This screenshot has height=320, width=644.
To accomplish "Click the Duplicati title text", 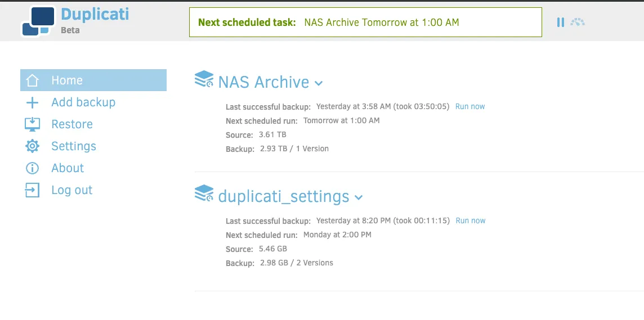I will pyautogui.click(x=95, y=15).
